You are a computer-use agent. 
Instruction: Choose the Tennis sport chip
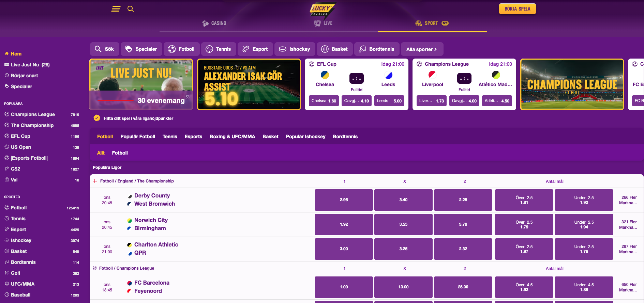point(219,49)
